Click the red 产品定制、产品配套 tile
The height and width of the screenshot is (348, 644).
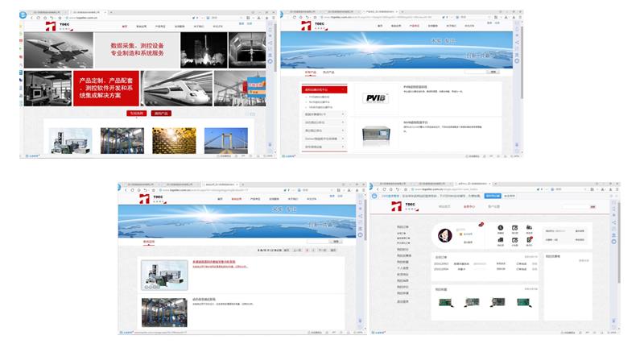pos(106,89)
